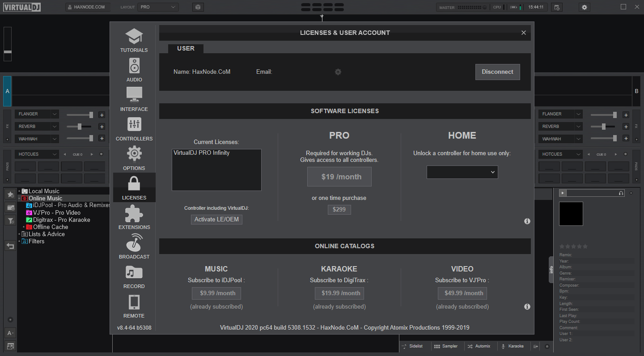Click the $49.99 /month VJ'Pro button
The height and width of the screenshot is (356, 644).
[462, 293]
